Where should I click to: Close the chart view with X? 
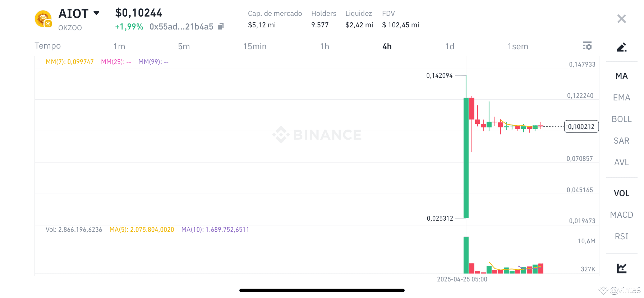[x=621, y=19]
